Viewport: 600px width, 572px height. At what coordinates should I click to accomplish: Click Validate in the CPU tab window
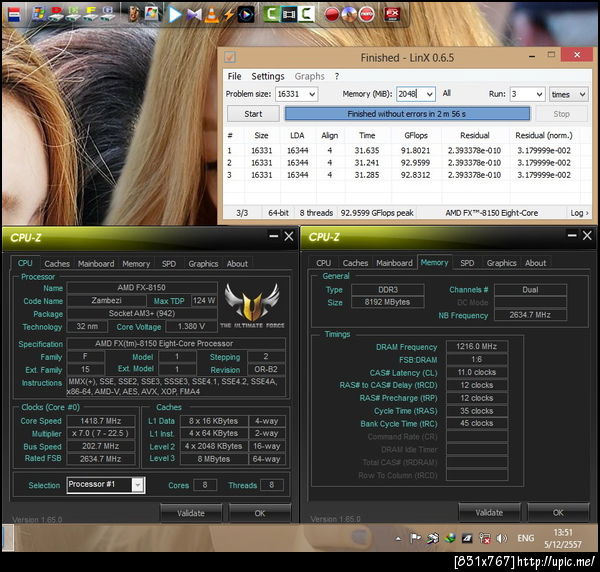click(189, 513)
